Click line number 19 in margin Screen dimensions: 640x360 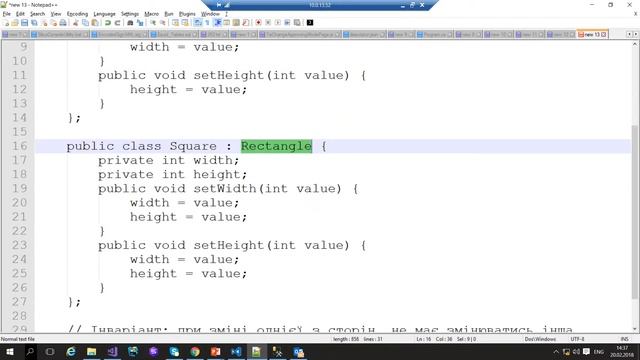point(19,189)
